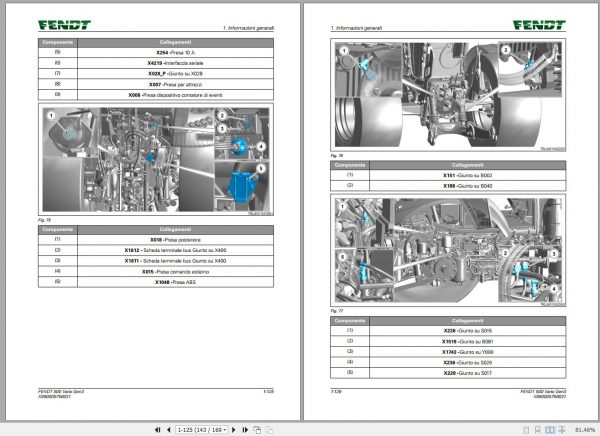Click Fig. 75 caption

click(x=44, y=220)
